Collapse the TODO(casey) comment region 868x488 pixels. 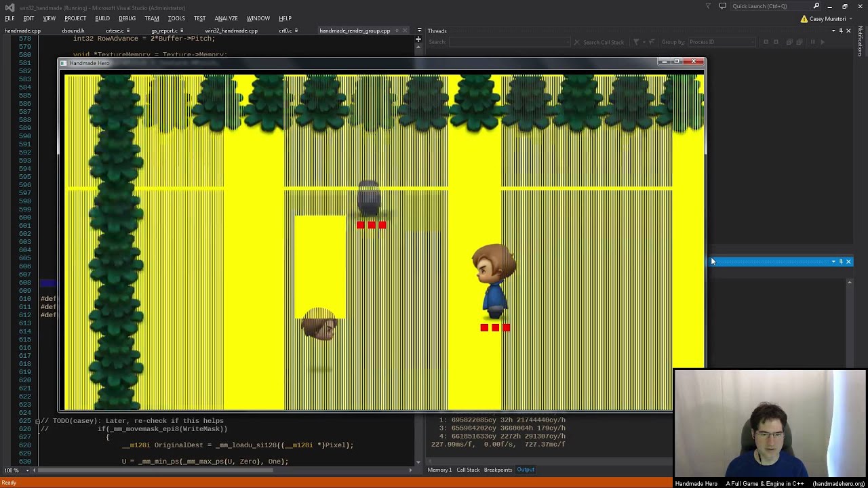click(x=37, y=421)
